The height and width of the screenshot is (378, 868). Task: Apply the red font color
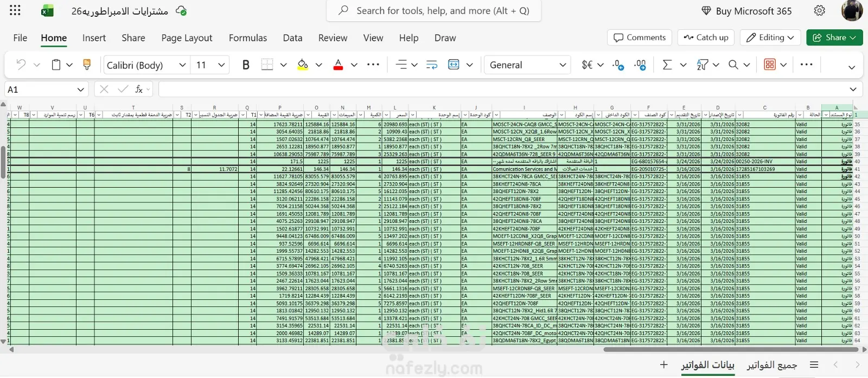click(338, 65)
